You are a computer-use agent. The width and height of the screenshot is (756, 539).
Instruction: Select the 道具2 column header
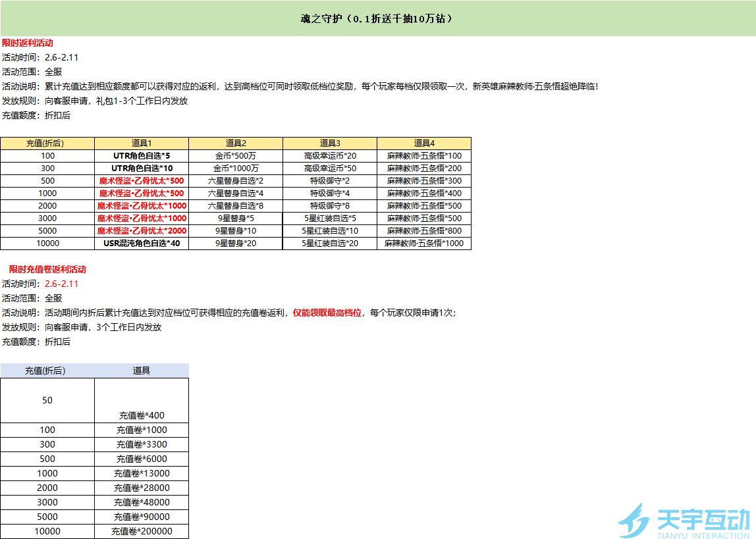pyautogui.click(x=236, y=143)
